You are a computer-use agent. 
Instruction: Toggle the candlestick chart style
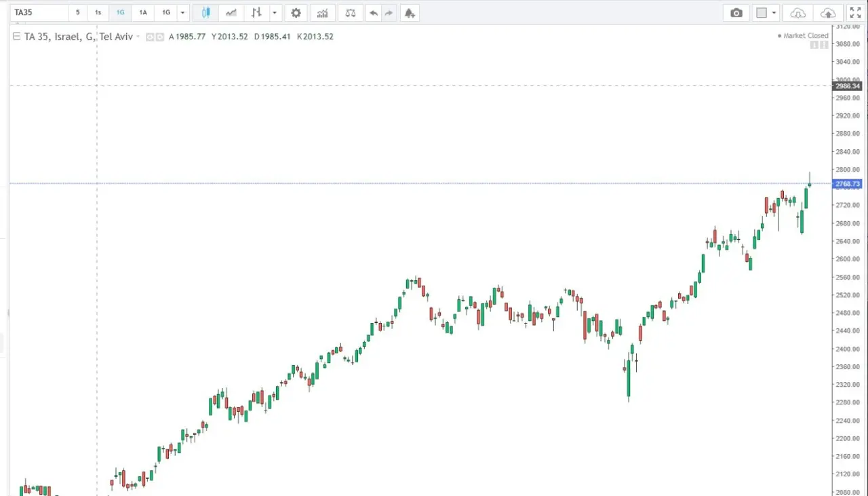click(205, 13)
